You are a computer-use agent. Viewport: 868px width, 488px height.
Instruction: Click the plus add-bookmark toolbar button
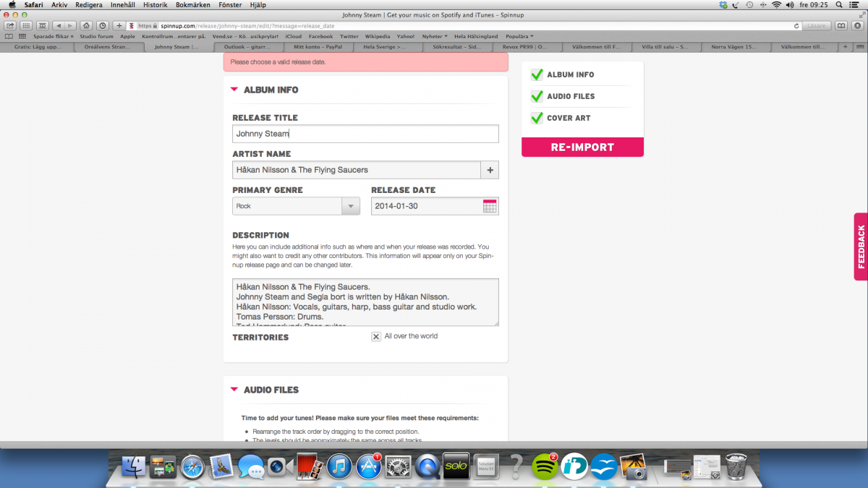click(x=119, y=25)
